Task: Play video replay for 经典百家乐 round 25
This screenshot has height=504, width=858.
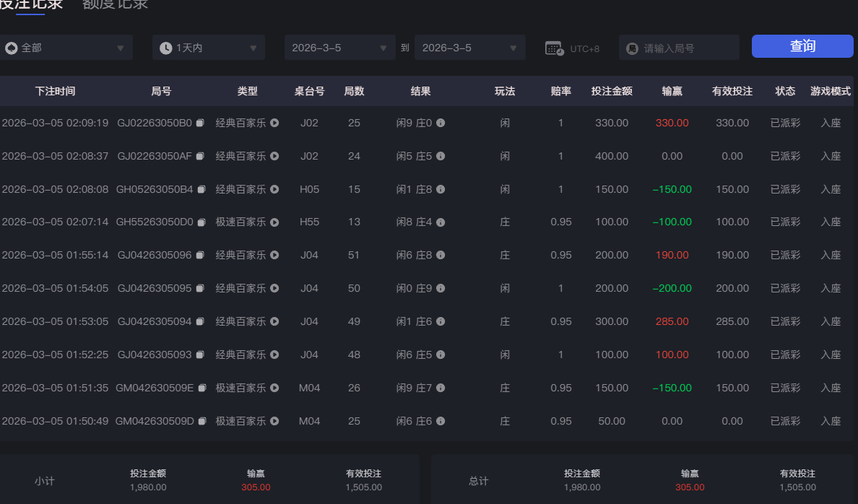Action: click(274, 123)
